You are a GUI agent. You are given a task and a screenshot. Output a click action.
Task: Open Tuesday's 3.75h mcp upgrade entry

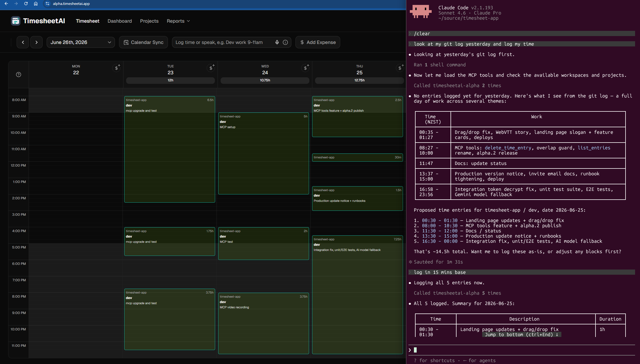pos(170,319)
